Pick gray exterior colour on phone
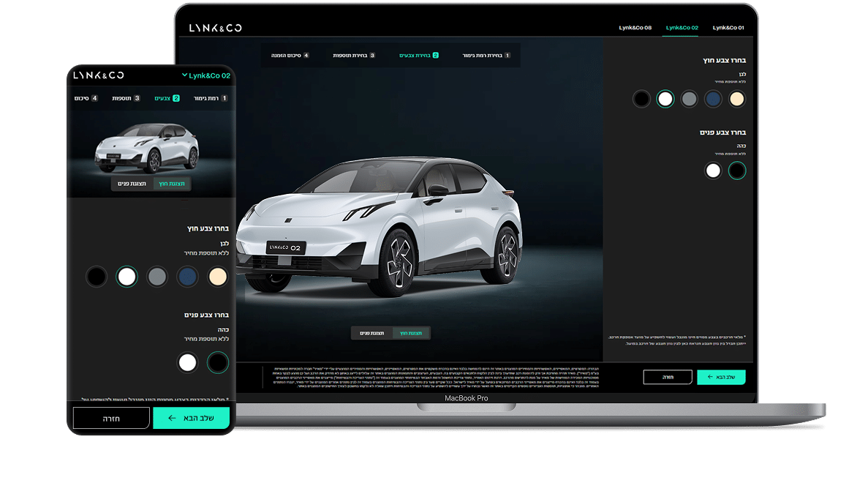The height and width of the screenshot is (486, 868). click(157, 277)
